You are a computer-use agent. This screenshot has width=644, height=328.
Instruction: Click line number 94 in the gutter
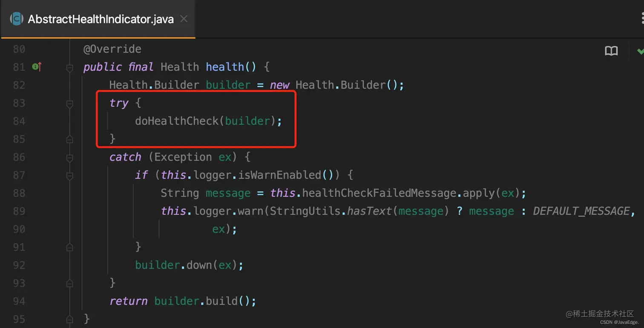(19, 301)
